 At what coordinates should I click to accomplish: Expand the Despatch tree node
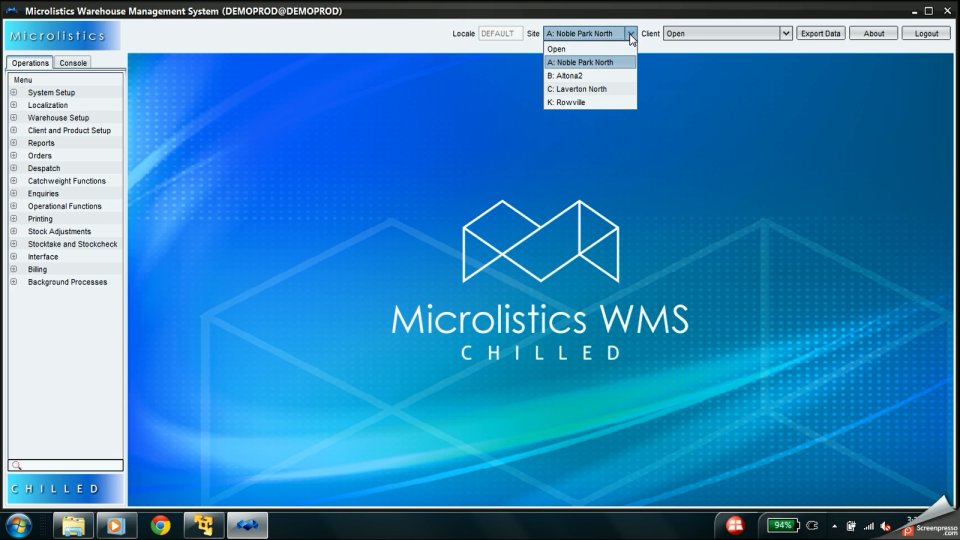13,168
